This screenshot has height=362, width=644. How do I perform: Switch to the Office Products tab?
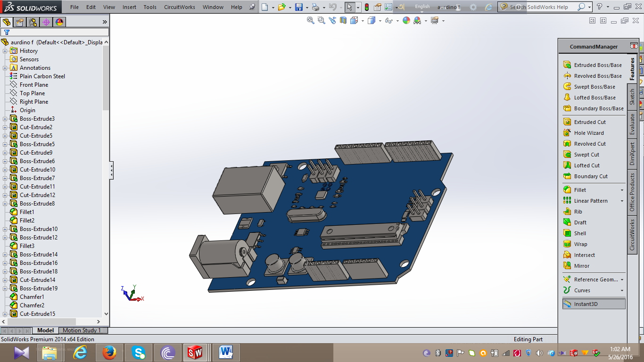632,192
